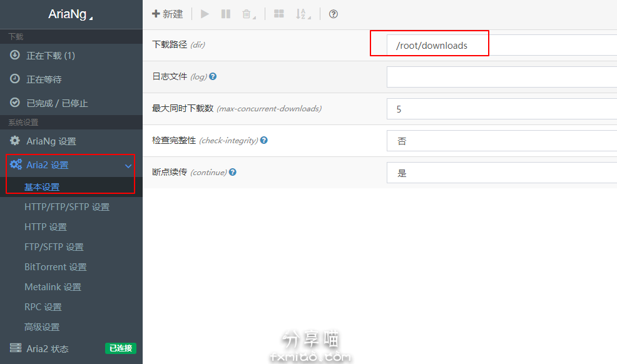Click the server icon beside Aria2 状态

16,348
